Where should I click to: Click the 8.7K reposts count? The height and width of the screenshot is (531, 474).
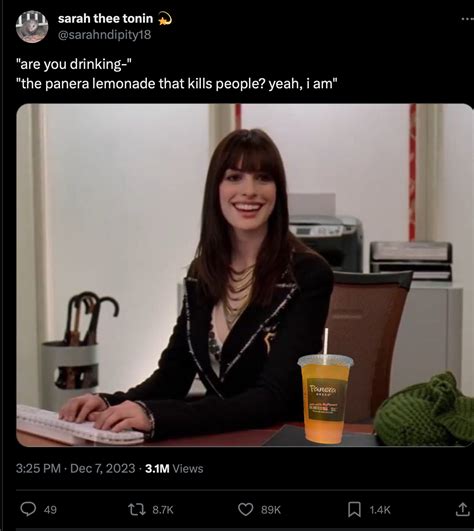coord(163,510)
